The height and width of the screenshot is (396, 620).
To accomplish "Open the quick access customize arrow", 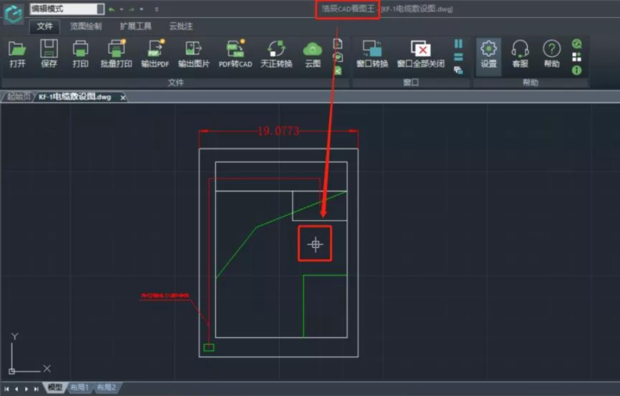I will [157, 9].
